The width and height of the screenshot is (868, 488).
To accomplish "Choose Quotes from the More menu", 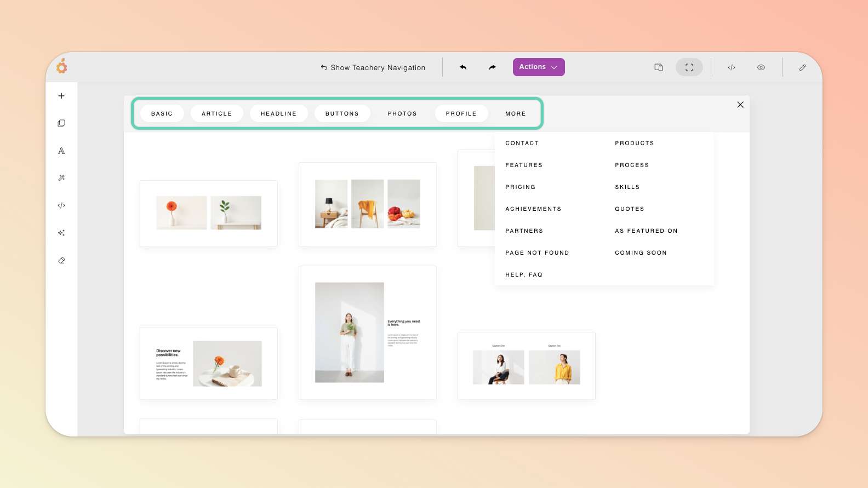I will [630, 209].
